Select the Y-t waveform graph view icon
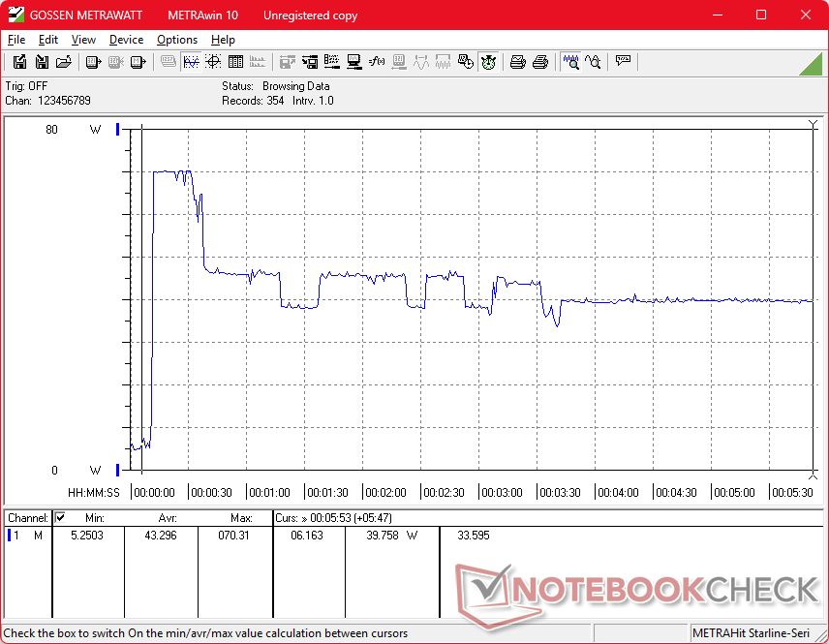 pos(191,62)
